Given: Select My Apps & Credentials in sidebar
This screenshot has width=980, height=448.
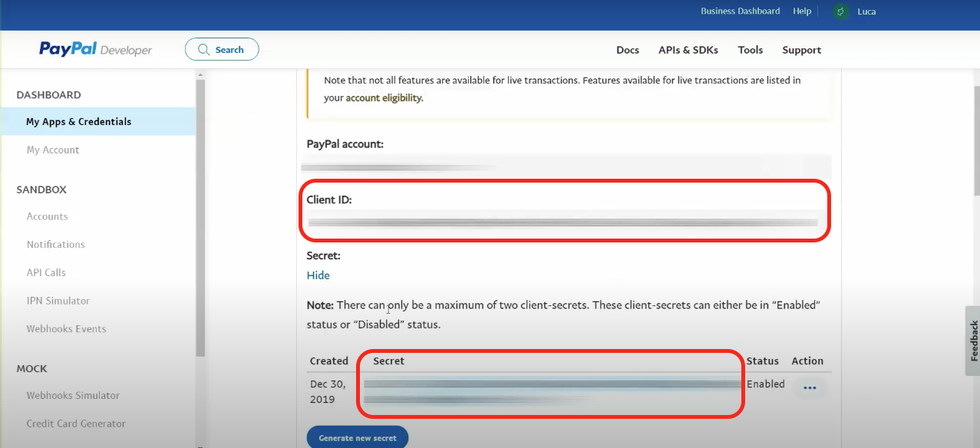Looking at the screenshot, I should (x=78, y=121).
